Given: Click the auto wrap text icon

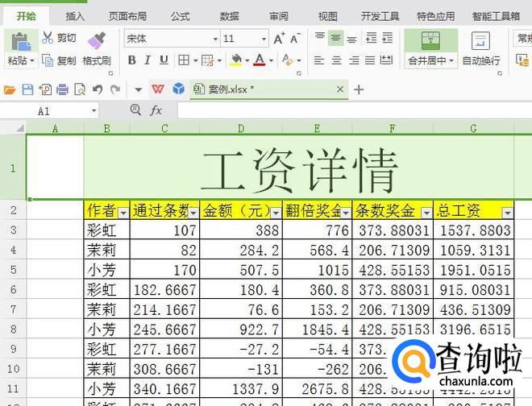Looking at the screenshot, I should [x=480, y=41].
